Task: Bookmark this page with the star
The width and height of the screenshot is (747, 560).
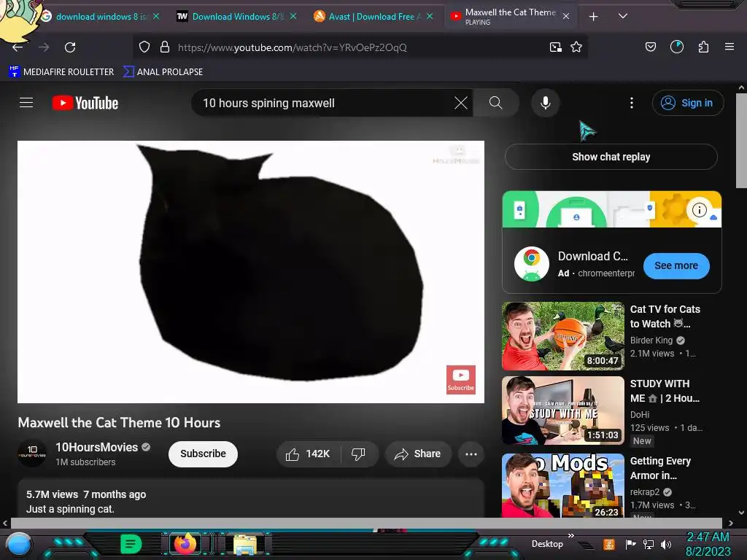Action: [x=576, y=47]
